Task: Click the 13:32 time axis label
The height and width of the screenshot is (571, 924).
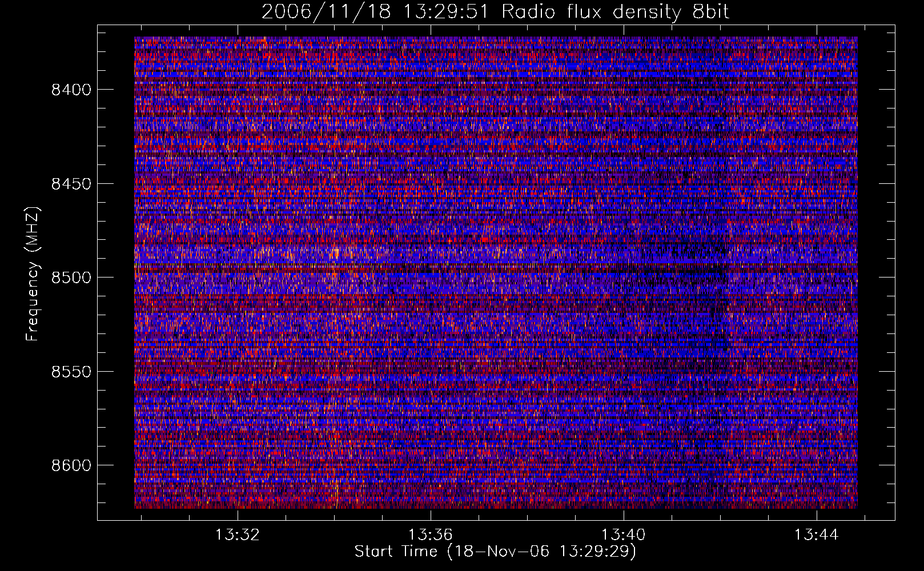Action: 237,534
